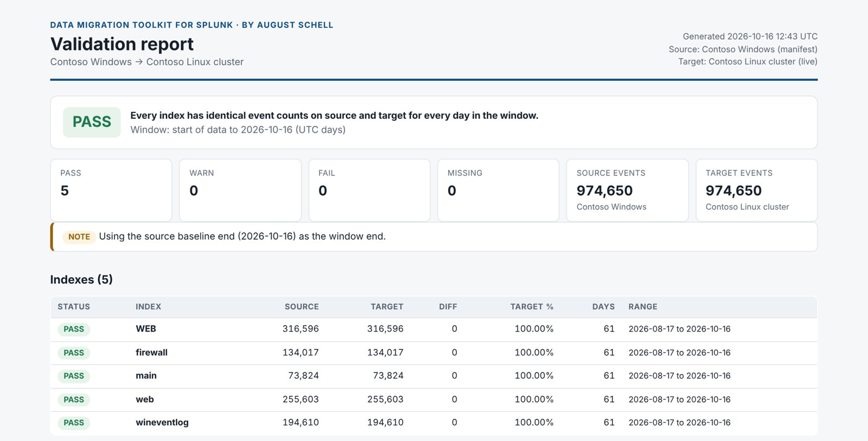Click the DIFF column header
Screen dimensions: 868x441
[448, 306]
